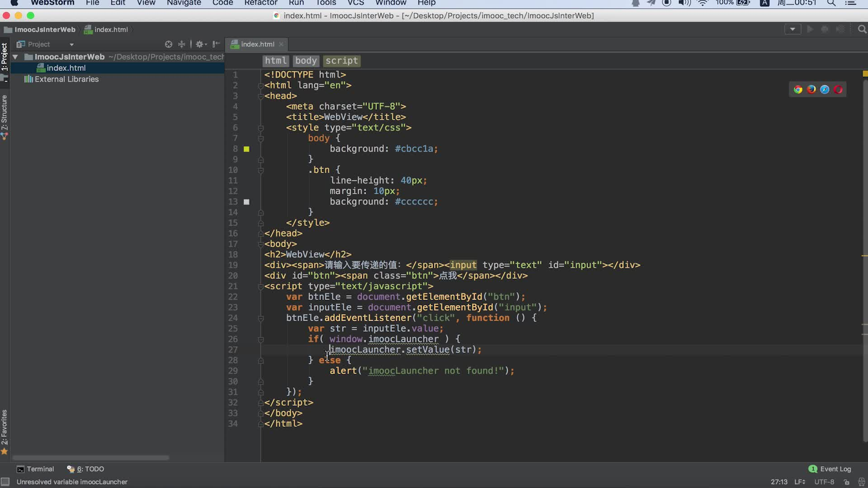
Task: Fold the .btn rule on line 10
Action: click(x=261, y=170)
